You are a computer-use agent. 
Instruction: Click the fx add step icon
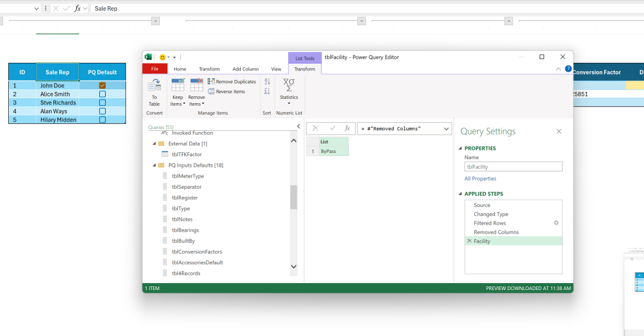click(347, 128)
